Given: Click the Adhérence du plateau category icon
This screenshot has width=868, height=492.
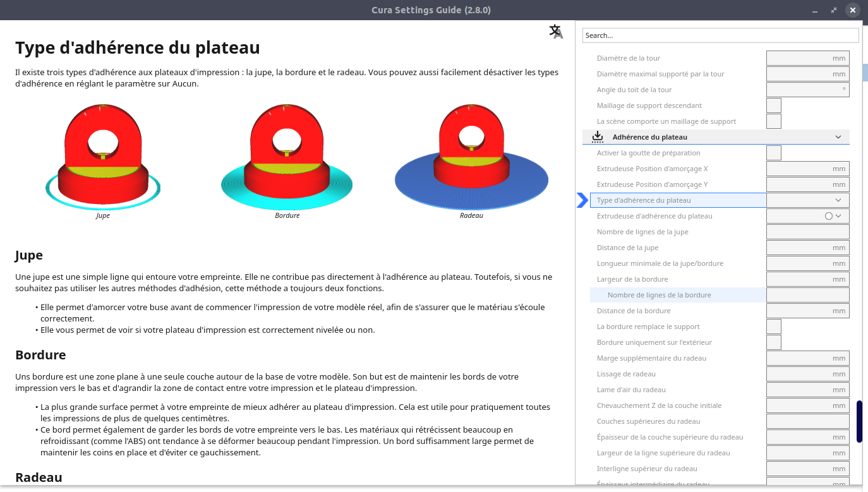Looking at the screenshot, I should [x=598, y=136].
